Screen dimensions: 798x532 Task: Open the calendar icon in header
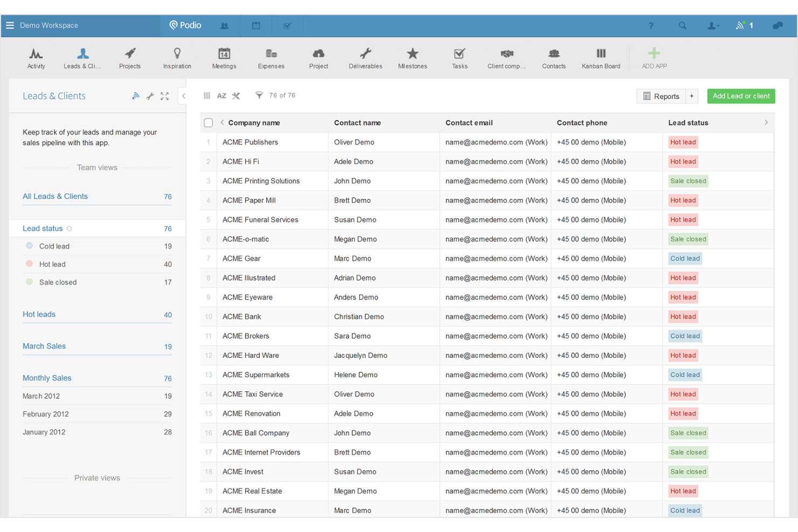tap(256, 25)
